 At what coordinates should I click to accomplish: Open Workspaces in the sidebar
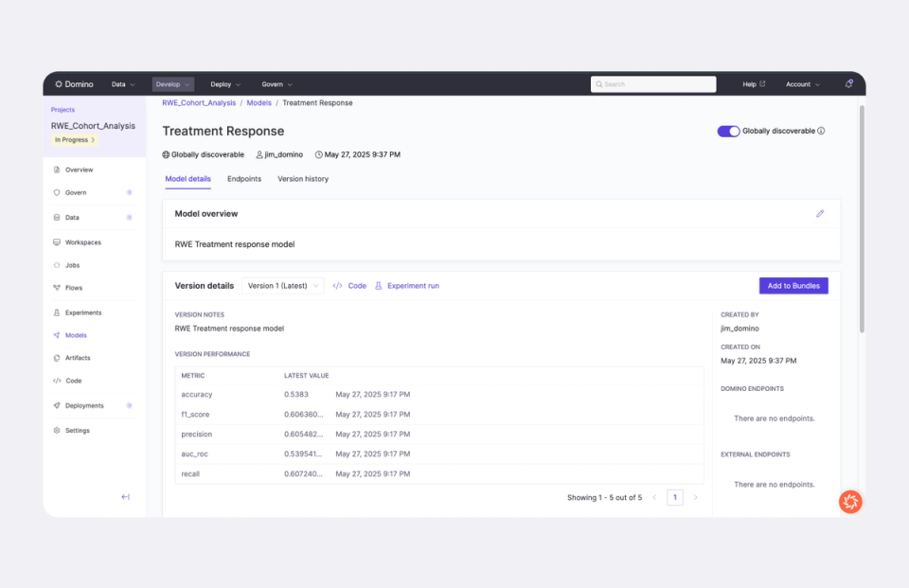[x=83, y=242]
